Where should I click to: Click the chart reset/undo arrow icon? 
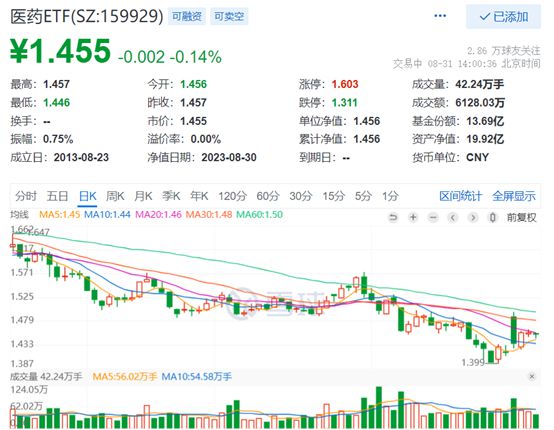(393, 217)
